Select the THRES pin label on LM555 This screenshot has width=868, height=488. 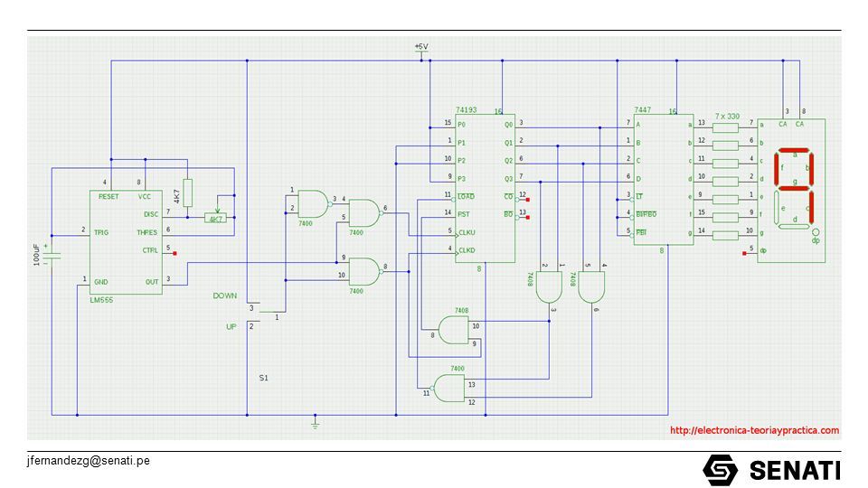(x=146, y=232)
